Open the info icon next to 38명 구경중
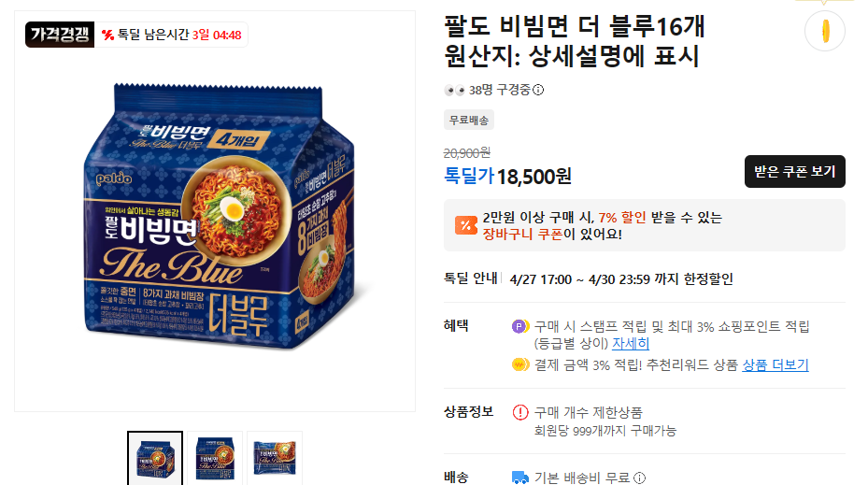The height and width of the screenshot is (485, 868). click(538, 91)
